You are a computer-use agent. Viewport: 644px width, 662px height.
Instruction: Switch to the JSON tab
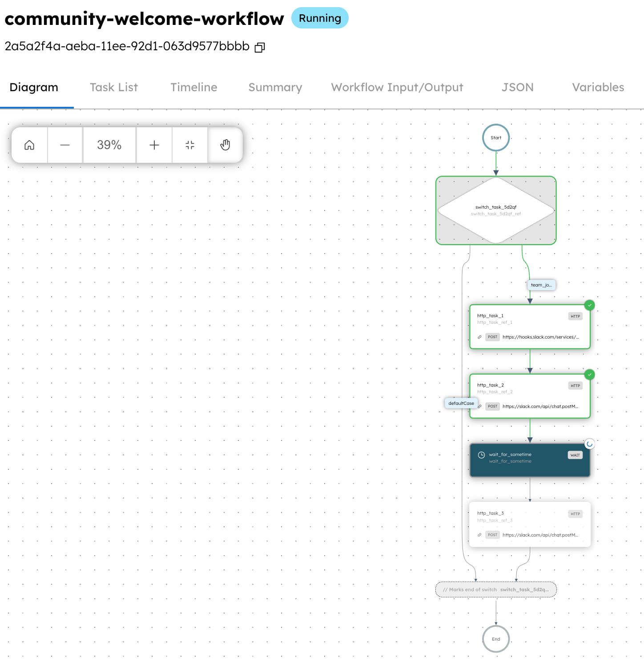coord(517,87)
